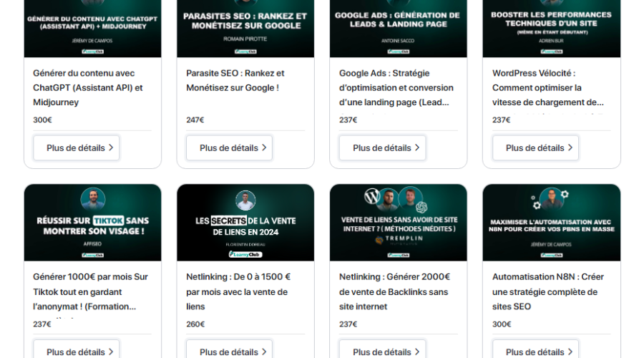Screen dimensions: 644x358
Task: Click the WordPress logo on the Tremplin thumbnail
Action: click(371, 196)
